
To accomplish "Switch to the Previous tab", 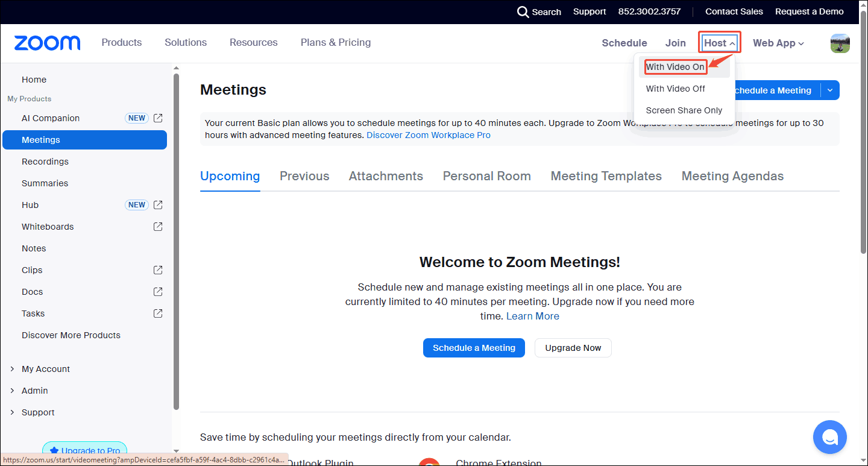I will coord(304,175).
